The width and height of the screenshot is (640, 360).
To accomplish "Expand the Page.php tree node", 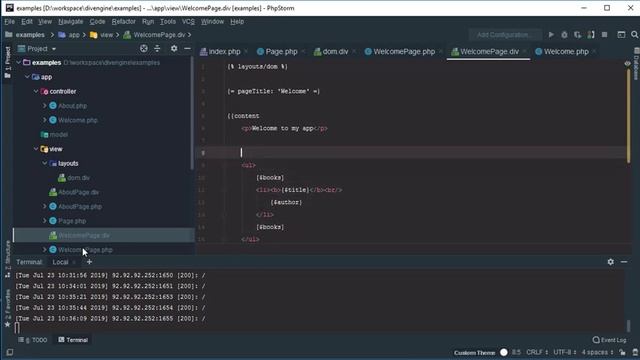I will (44, 221).
